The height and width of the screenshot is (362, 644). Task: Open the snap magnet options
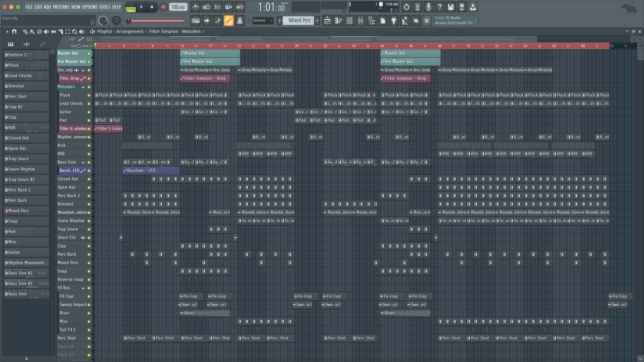pyautogui.click(x=14, y=32)
